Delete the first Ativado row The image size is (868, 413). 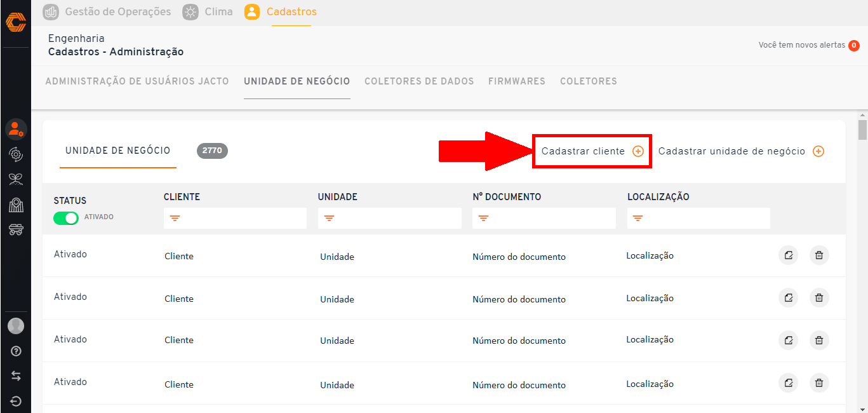[x=819, y=255]
